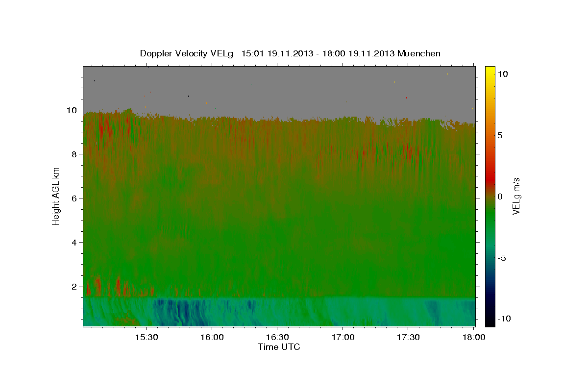Click the '18:00' time axis label
The image size is (588, 392).
[x=473, y=338]
